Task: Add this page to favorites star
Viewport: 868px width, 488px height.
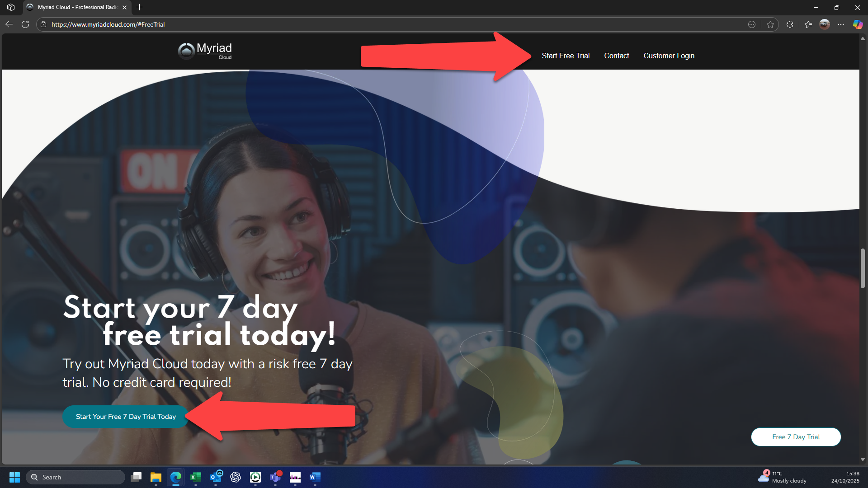Action: pyautogui.click(x=770, y=24)
